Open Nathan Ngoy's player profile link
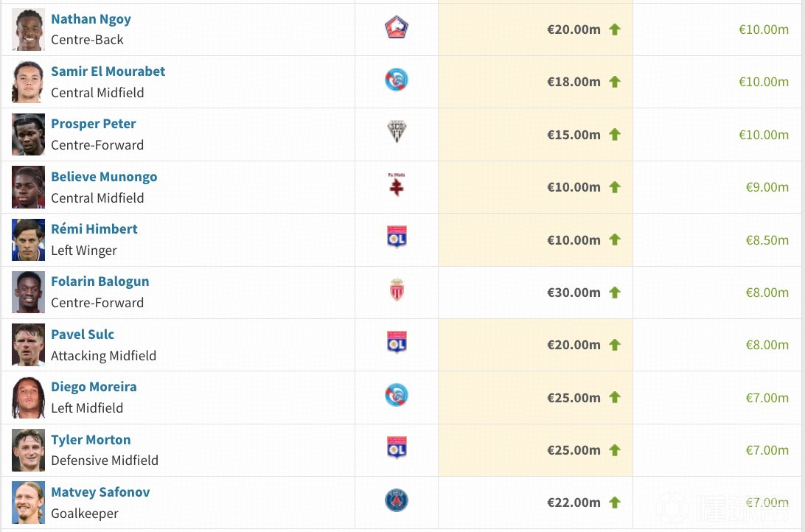The width and height of the screenshot is (805, 532). (x=91, y=19)
